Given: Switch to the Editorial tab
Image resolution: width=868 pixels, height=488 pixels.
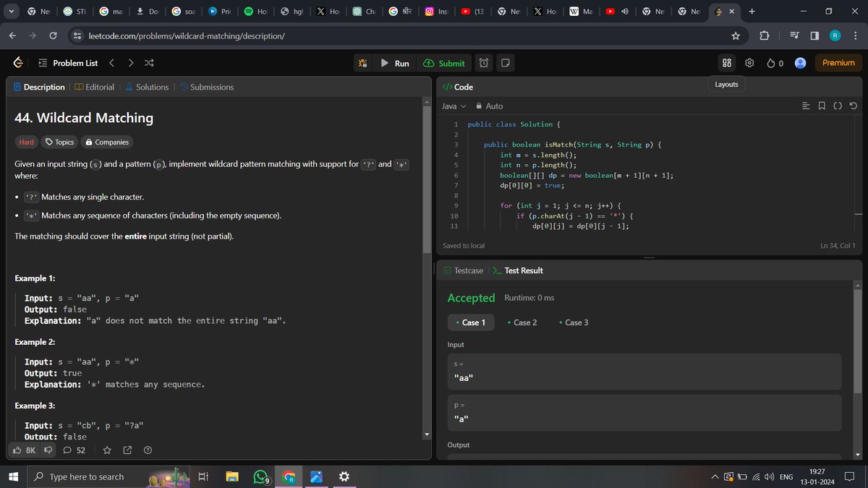Looking at the screenshot, I should [x=94, y=87].
